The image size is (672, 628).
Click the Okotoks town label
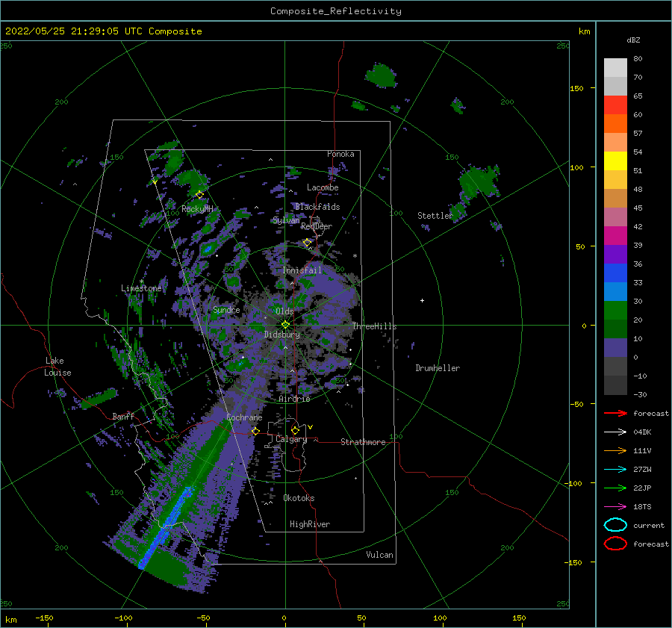click(299, 498)
